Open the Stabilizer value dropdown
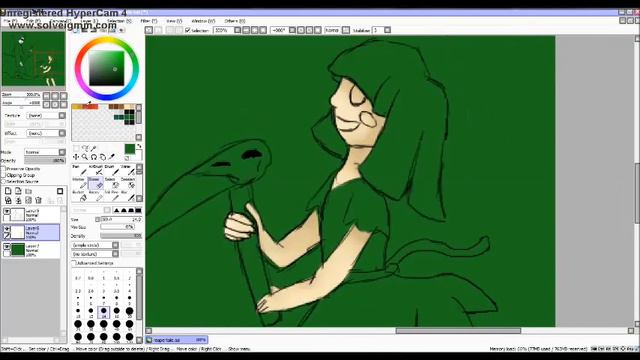The width and height of the screenshot is (640, 360). coord(387,30)
